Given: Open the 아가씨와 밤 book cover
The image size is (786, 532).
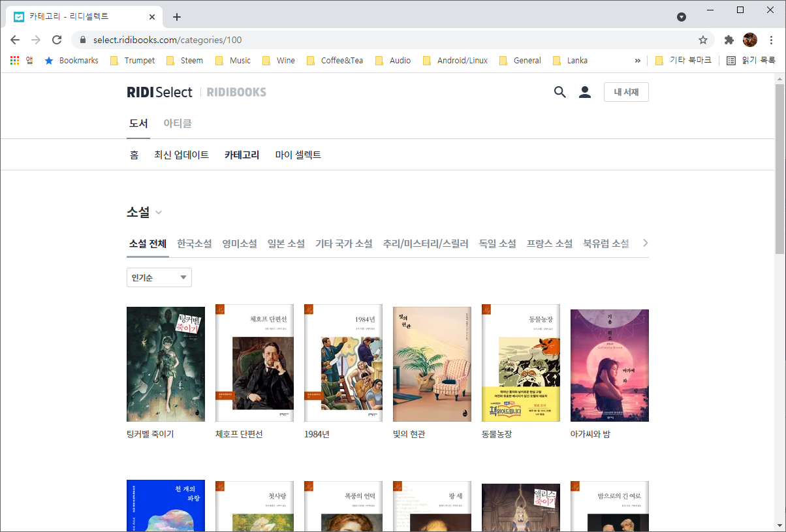Looking at the screenshot, I should [610, 366].
